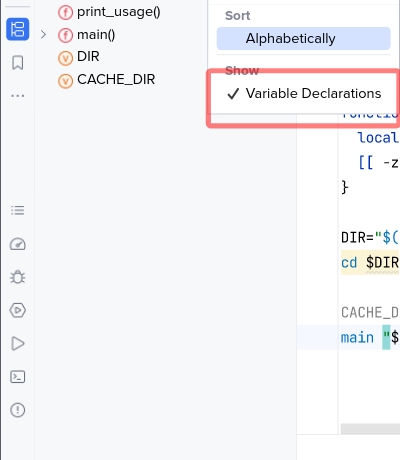Open the Structure tool window icon
Image resolution: width=400 pixels, height=460 pixels.
pos(18,29)
